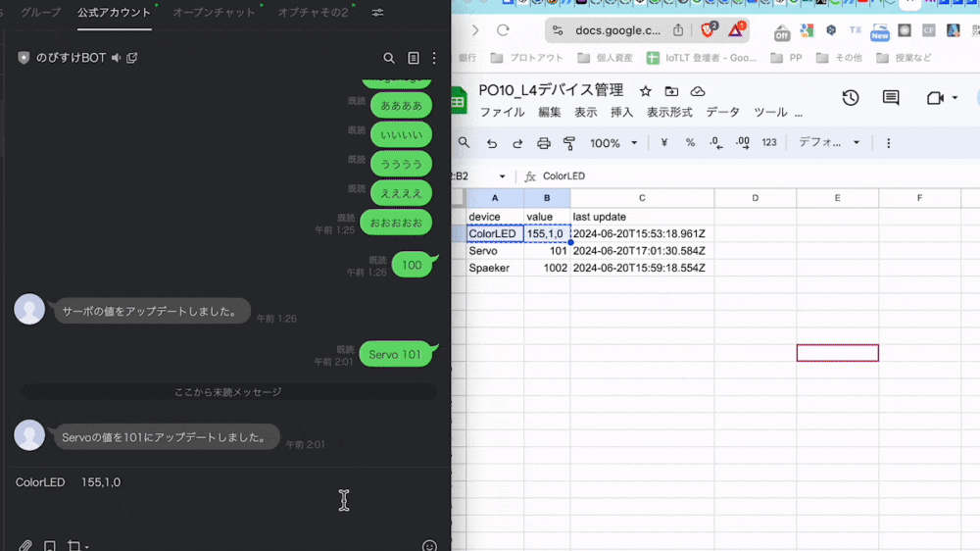Open search in the のびすけBOT chat
The width and height of the screenshot is (980, 551).
pos(389,58)
